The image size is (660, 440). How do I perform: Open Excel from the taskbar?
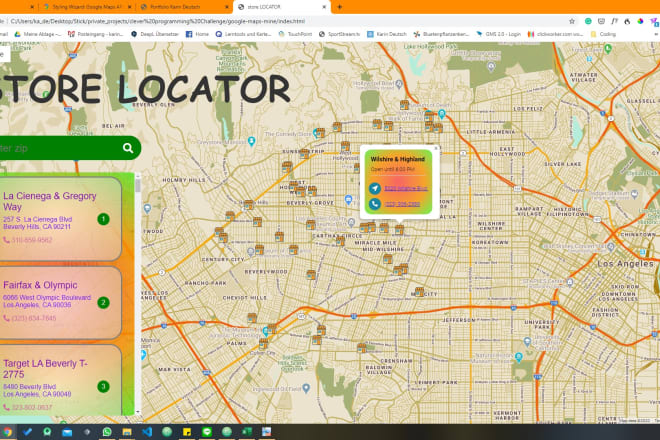[x=247, y=432]
